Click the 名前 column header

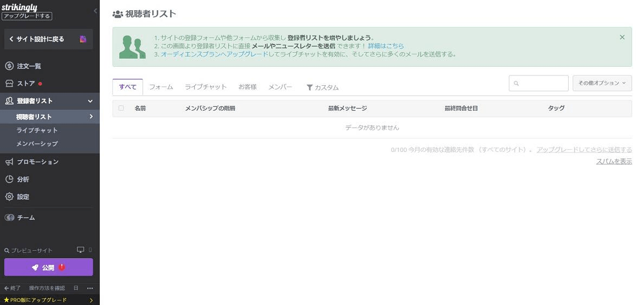[x=140, y=109]
